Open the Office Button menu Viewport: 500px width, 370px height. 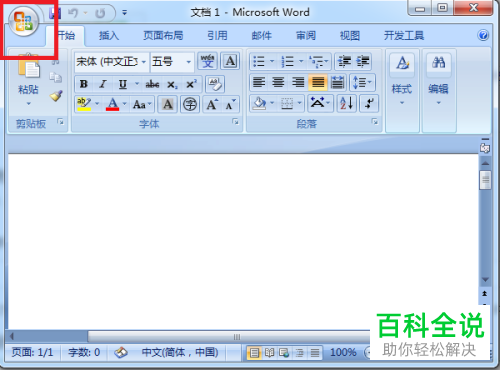(23, 22)
